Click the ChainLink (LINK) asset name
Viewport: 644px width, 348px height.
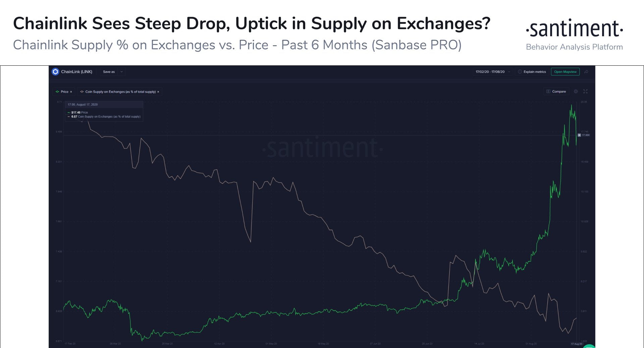[x=76, y=72]
